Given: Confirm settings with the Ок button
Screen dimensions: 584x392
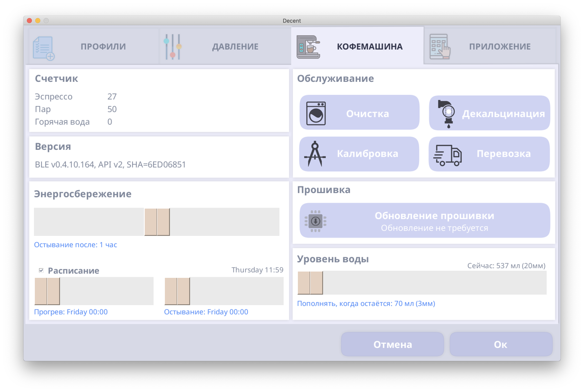Looking at the screenshot, I should pyautogui.click(x=501, y=344).
